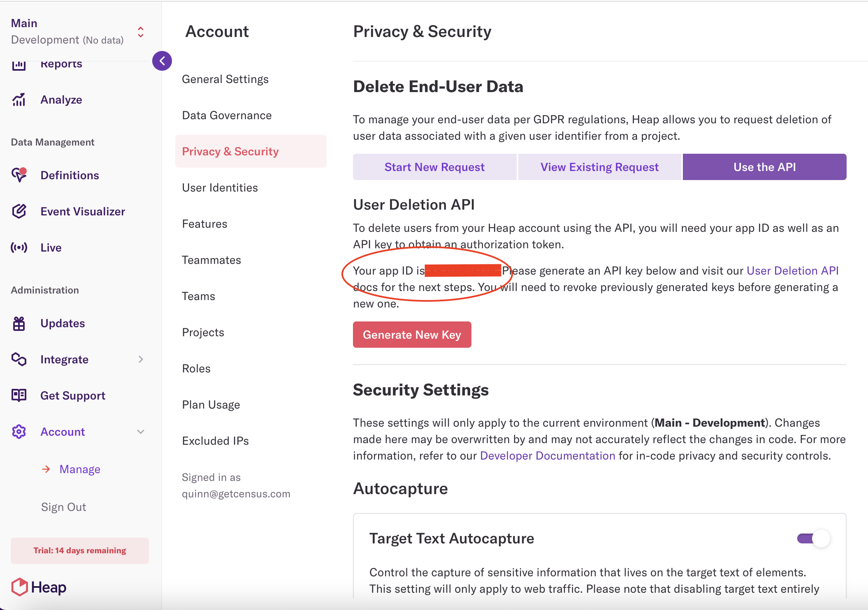Screen dimensions: 868x610
Task: Click the Definitions icon in sidebar
Action: click(19, 175)
